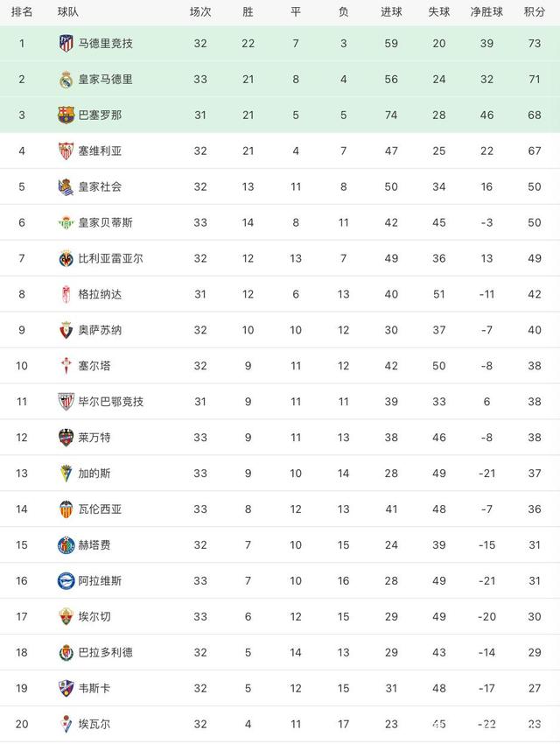Screen dimensions: 560x744
Task: Click the Real Madrid (皇家马德里) crest icon
Action: click(66, 80)
